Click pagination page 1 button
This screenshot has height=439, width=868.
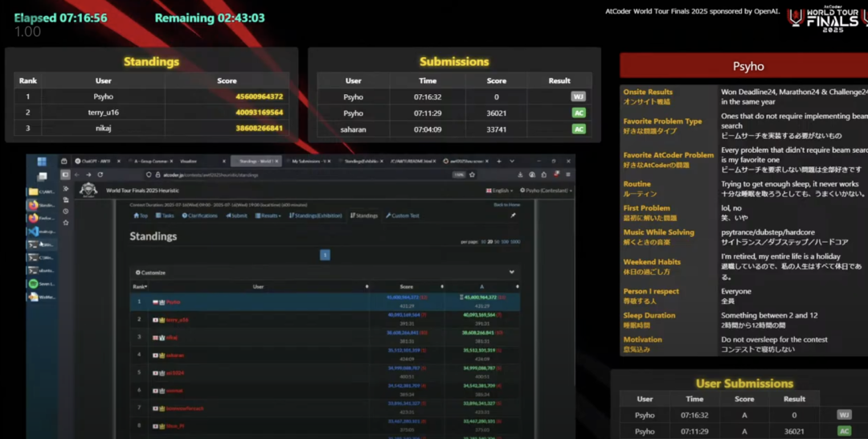tap(325, 255)
